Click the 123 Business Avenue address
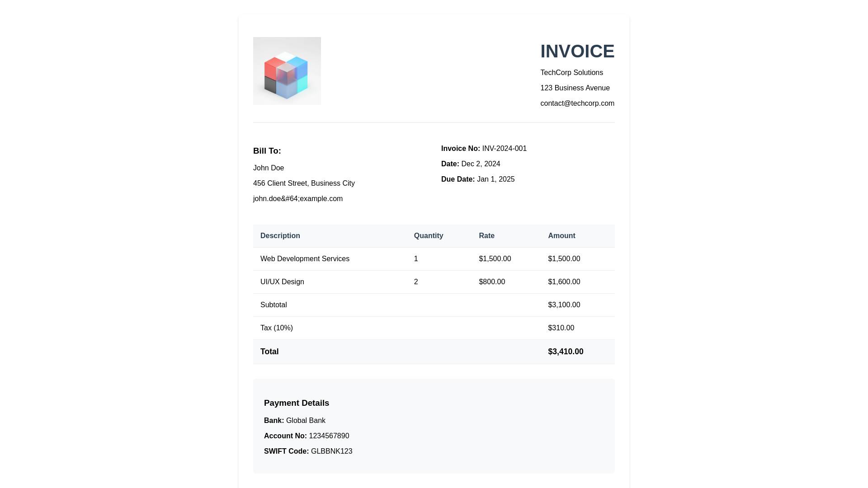 [x=575, y=88]
